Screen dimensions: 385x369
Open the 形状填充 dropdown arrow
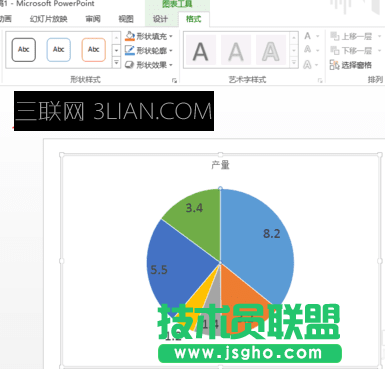pyautogui.click(x=171, y=36)
